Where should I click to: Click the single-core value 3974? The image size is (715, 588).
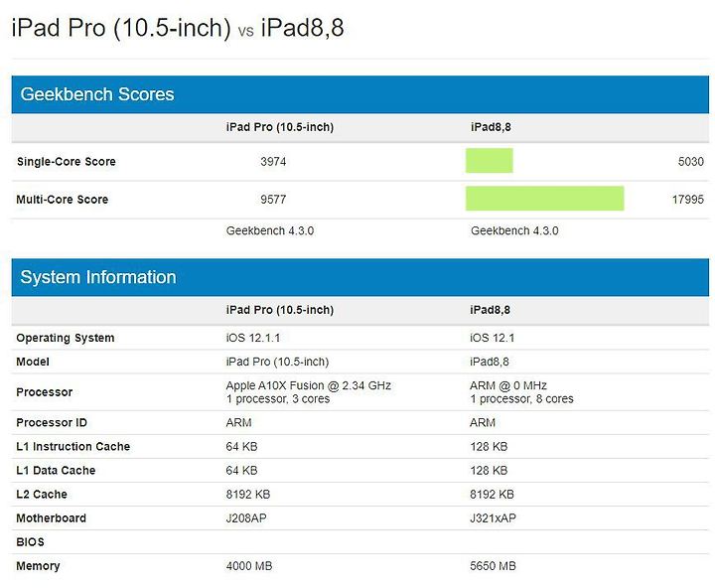click(x=274, y=162)
